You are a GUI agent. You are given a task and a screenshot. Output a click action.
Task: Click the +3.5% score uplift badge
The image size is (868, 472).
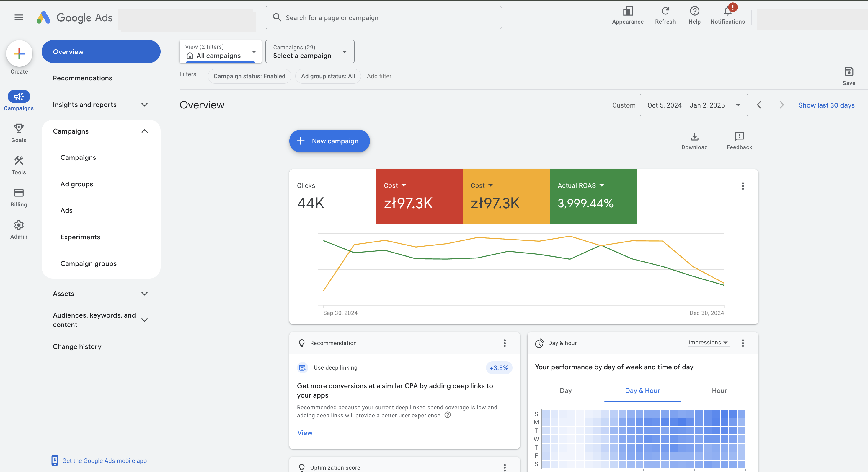[x=499, y=368]
